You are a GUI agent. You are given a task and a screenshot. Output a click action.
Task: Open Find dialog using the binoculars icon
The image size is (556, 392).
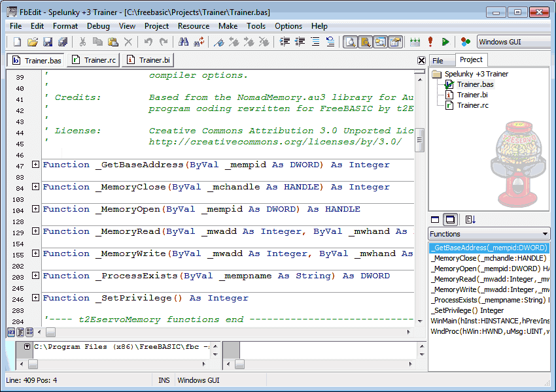(x=185, y=41)
